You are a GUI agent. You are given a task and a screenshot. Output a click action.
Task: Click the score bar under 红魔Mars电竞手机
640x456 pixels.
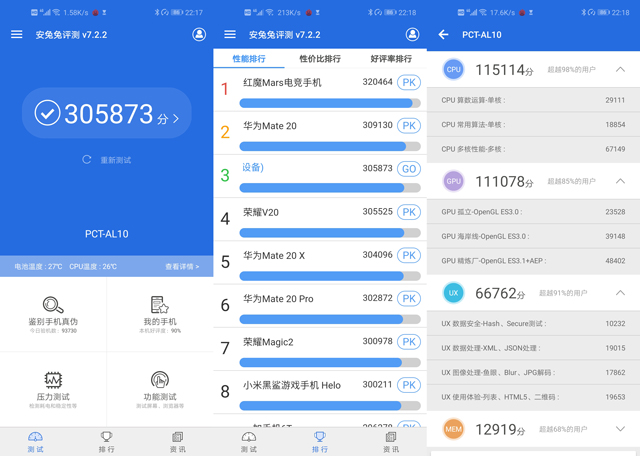point(330,103)
